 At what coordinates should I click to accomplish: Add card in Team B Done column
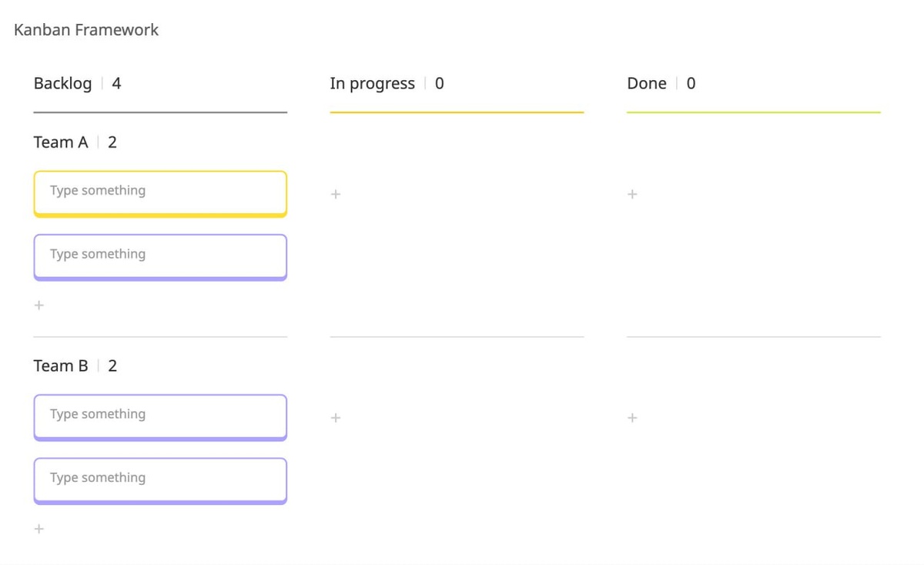[632, 419]
